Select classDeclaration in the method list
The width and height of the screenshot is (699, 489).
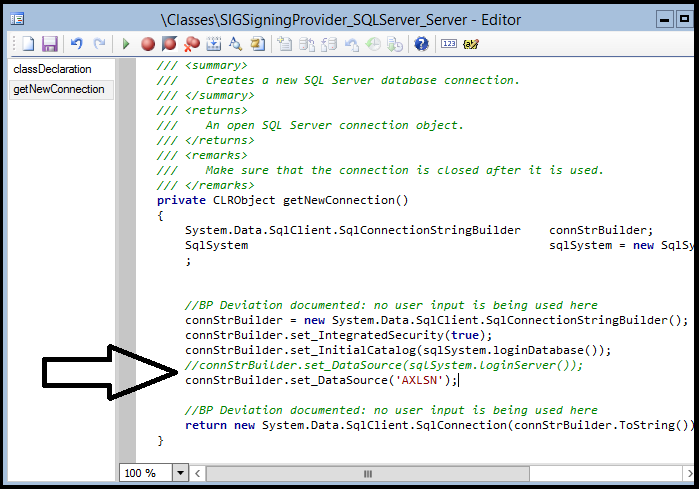pos(52,69)
